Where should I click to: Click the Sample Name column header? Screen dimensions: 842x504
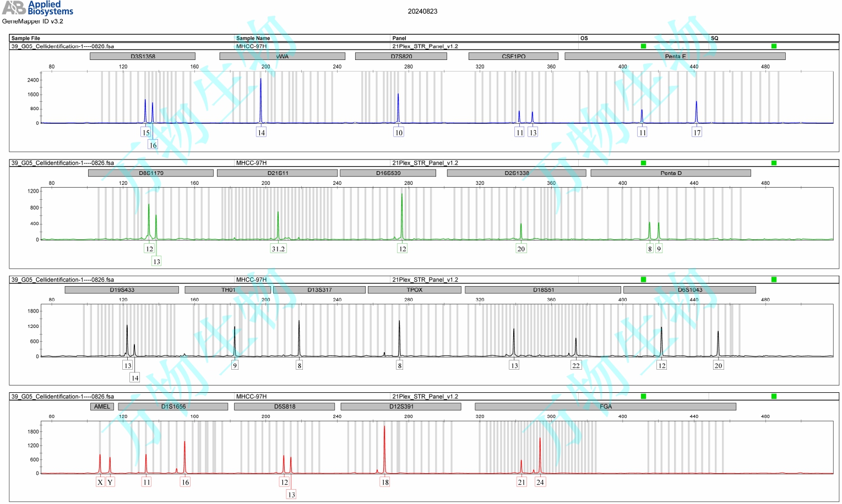[253, 39]
